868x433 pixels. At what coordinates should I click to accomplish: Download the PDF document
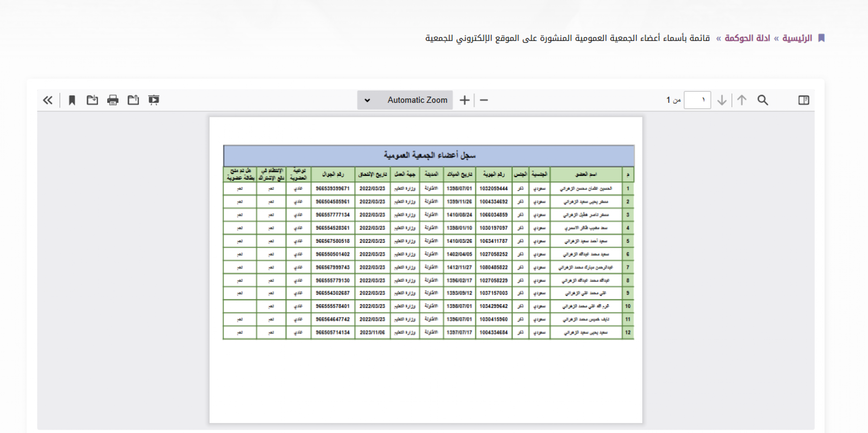[x=92, y=100]
